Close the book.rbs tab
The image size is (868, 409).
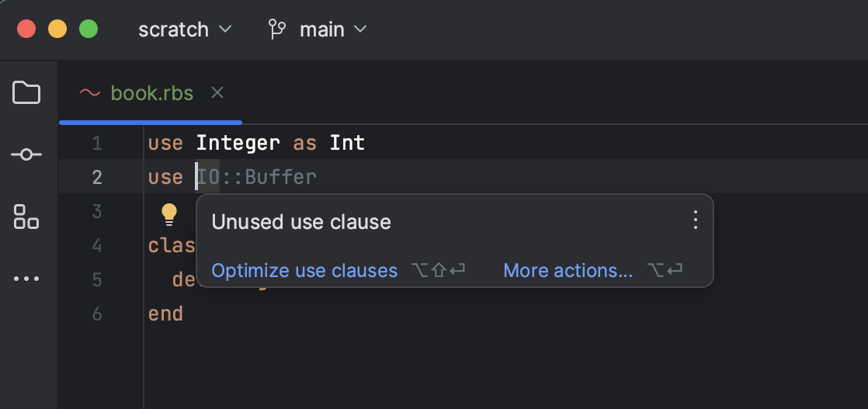[x=217, y=93]
